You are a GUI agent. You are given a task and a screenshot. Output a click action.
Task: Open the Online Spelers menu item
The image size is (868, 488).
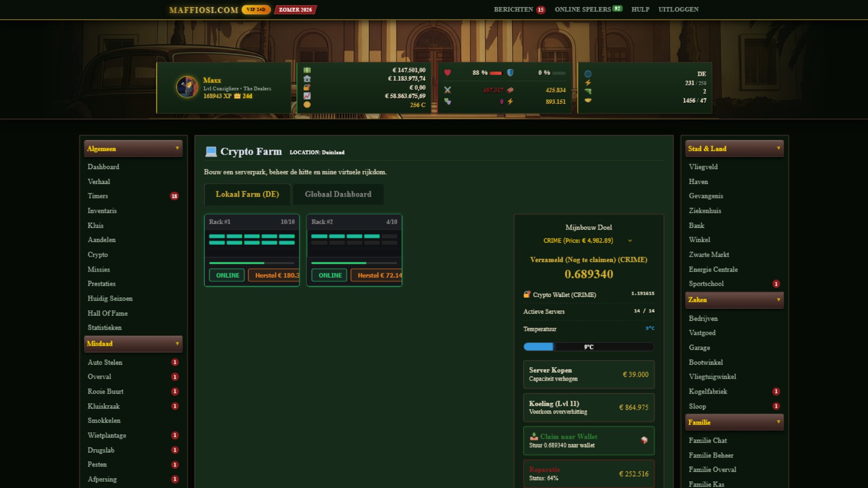point(588,9)
